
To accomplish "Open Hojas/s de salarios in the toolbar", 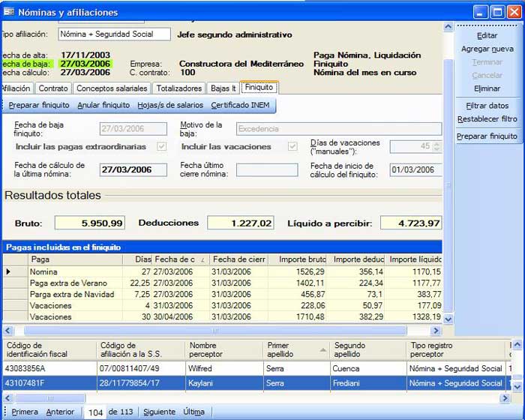I will (170, 105).
